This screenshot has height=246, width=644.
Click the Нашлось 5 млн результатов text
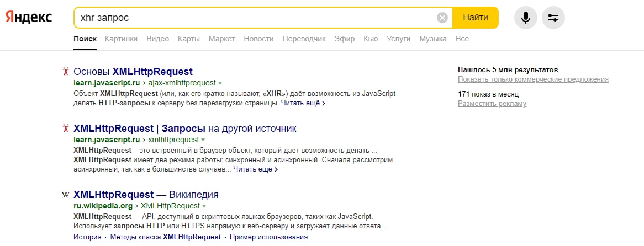point(508,70)
